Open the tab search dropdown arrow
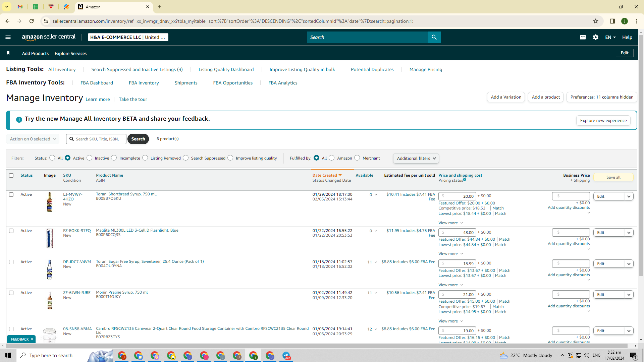 tap(7, 7)
